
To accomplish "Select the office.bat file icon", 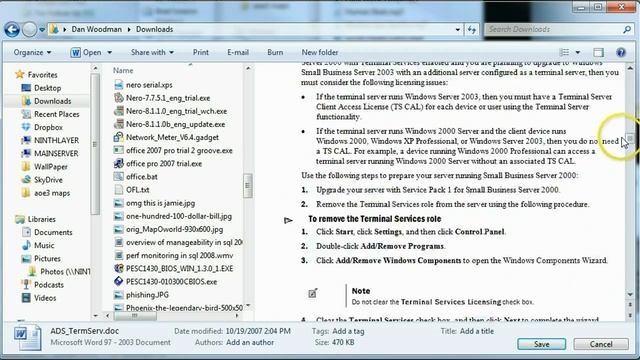I will pyautogui.click(x=119, y=176).
